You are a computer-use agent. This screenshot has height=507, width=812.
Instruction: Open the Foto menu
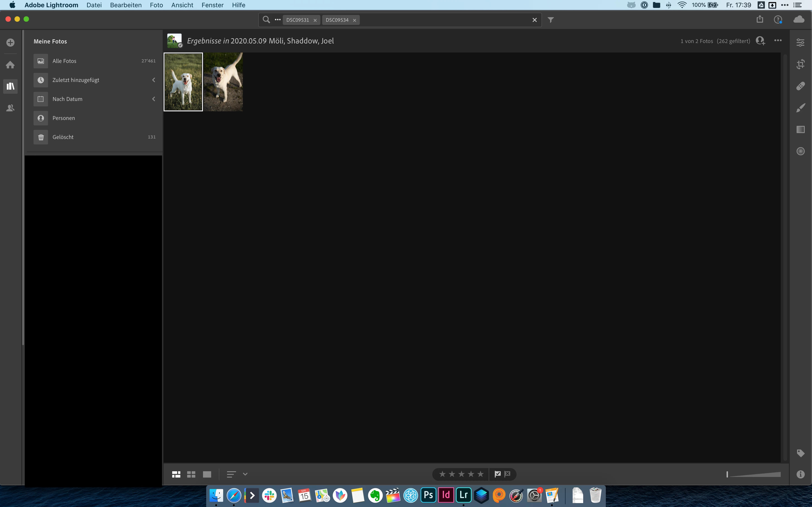(156, 5)
